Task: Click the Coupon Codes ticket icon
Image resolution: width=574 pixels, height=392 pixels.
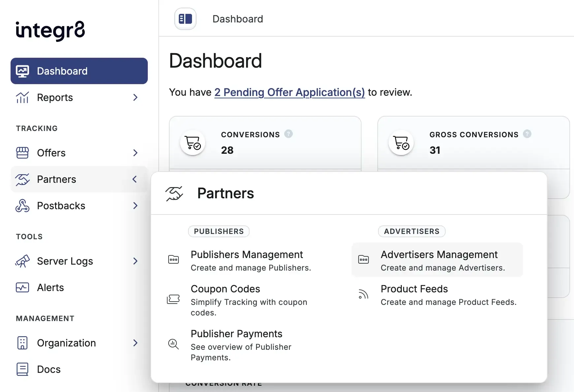Action: point(174,299)
